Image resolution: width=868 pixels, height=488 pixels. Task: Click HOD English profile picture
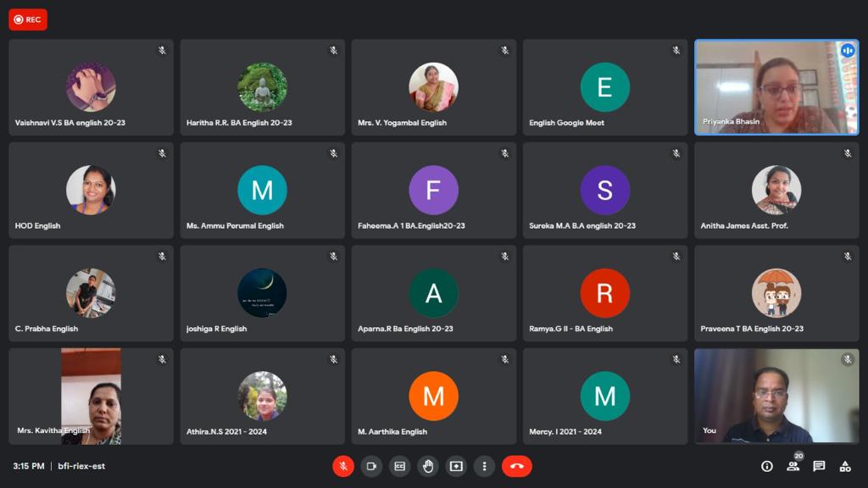(91, 190)
